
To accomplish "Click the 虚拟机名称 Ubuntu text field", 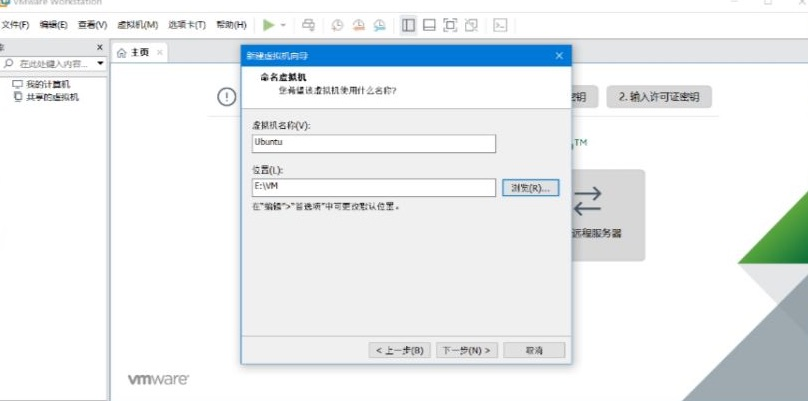I will 374,143.
